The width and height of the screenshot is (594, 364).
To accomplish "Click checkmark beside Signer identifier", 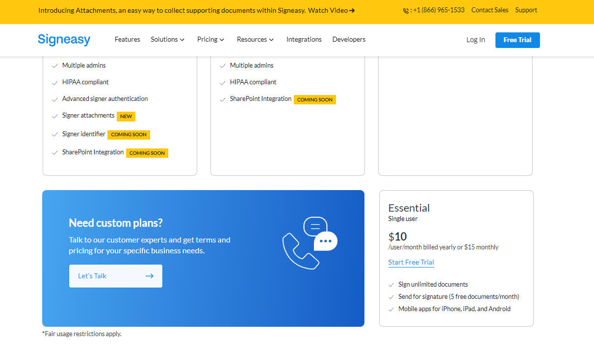I will tap(55, 135).
